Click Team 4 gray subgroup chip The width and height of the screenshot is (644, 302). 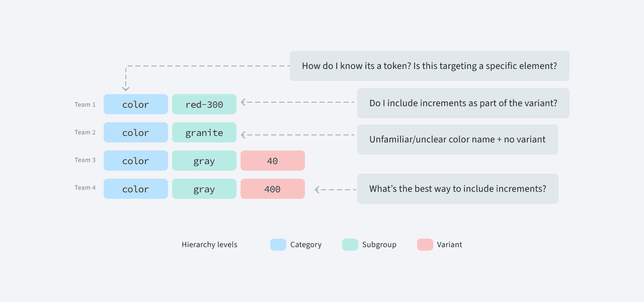tap(204, 189)
